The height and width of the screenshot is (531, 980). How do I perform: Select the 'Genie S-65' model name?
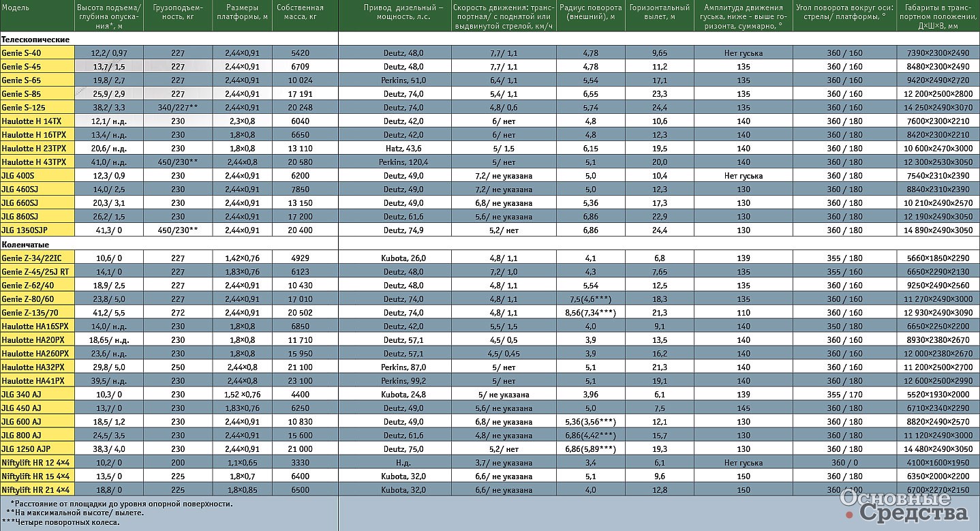tap(21, 80)
